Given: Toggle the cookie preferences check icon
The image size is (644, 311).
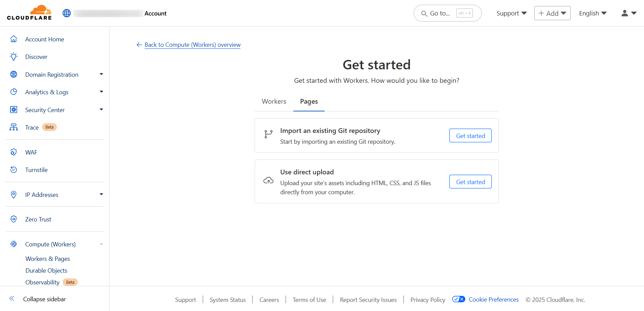Looking at the screenshot, I should coord(458,299).
